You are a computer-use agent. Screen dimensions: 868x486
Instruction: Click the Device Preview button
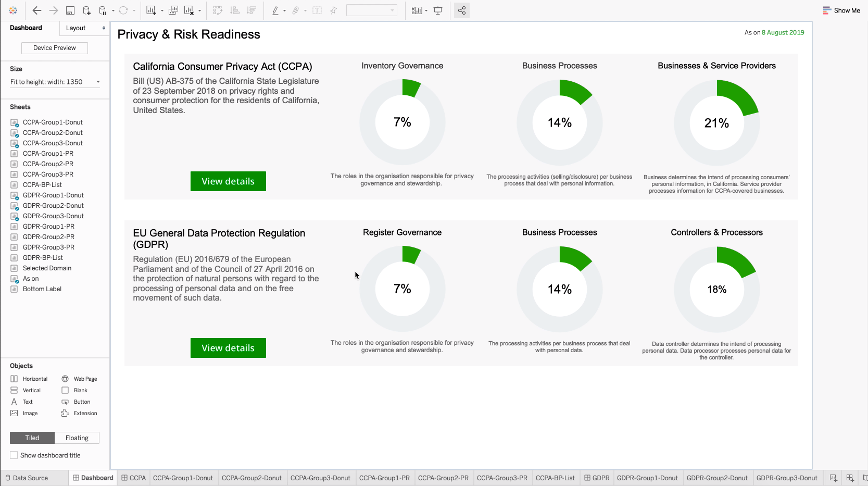point(54,47)
